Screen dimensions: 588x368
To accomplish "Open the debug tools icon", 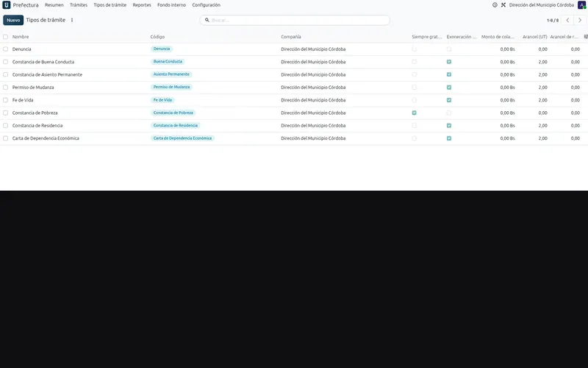I will (503, 5).
